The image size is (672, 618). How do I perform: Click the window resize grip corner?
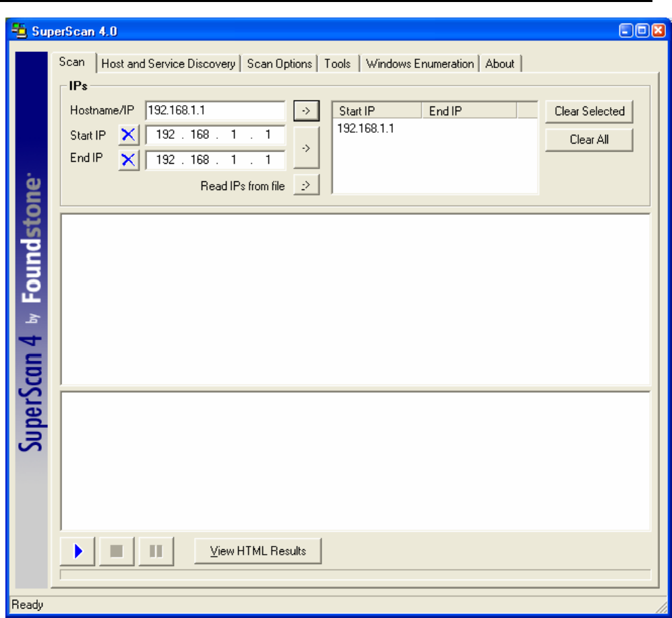click(661, 607)
